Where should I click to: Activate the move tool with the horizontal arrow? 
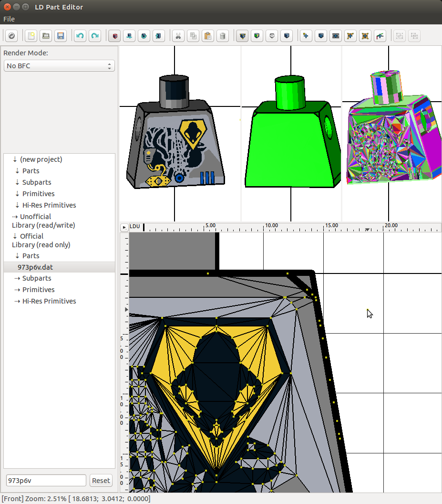pos(129,36)
